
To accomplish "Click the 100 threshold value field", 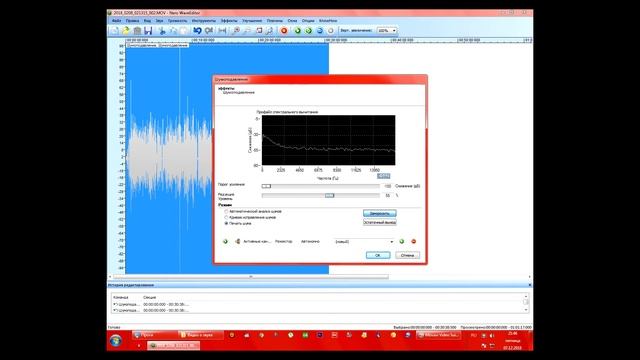I will tap(387, 186).
